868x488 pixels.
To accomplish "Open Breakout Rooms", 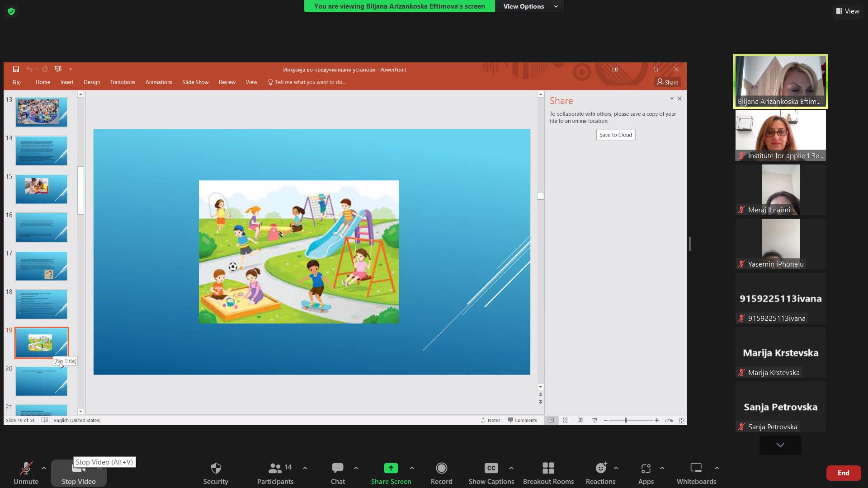I will click(x=548, y=473).
